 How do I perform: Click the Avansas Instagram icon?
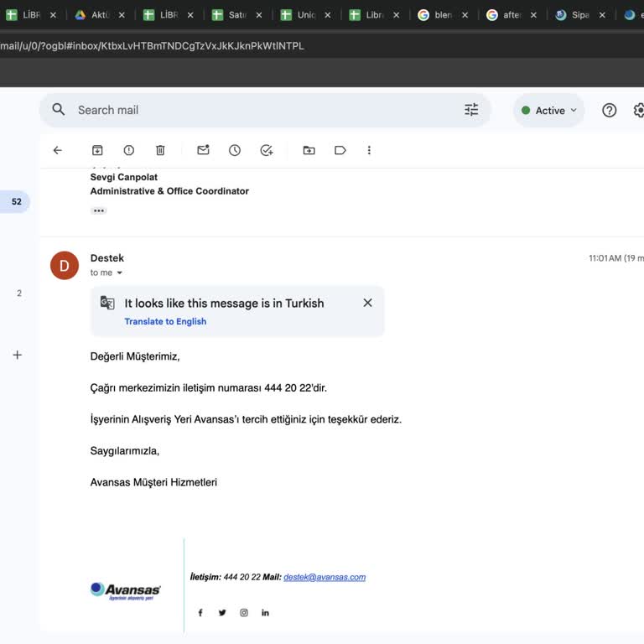[244, 613]
